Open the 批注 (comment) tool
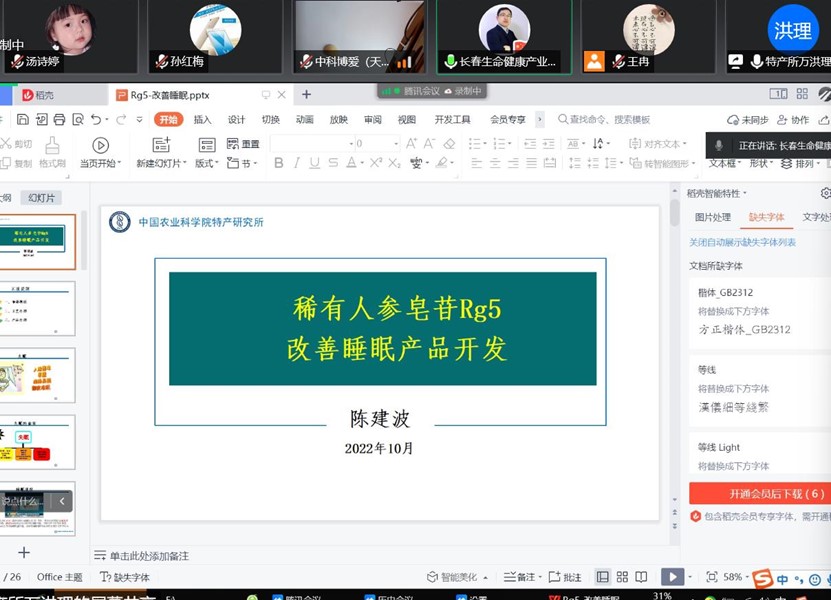This screenshot has height=600, width=831. pos(565,574)
